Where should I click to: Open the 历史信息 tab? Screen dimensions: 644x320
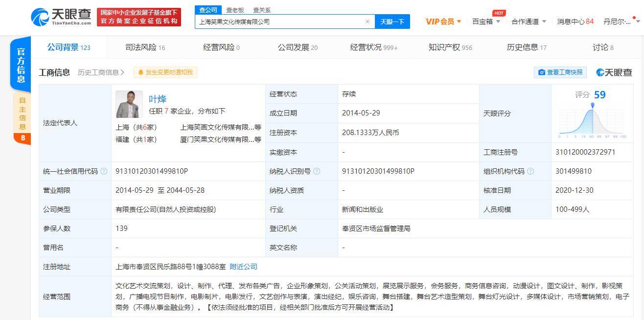tap(527, 47)
